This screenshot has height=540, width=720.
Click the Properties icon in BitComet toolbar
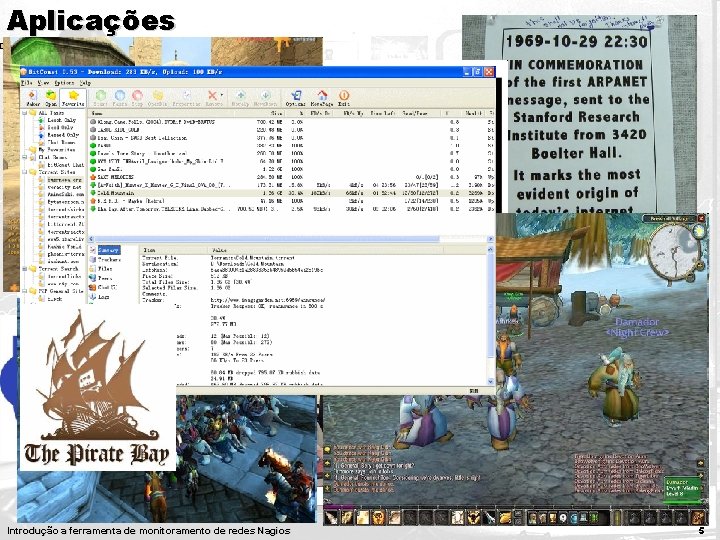(x=186, y=98)
